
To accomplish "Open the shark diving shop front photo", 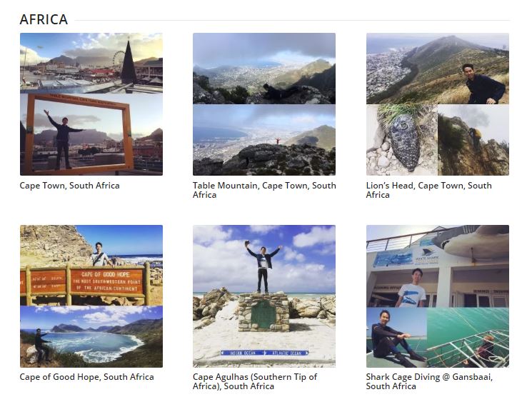I will (437, 266).
